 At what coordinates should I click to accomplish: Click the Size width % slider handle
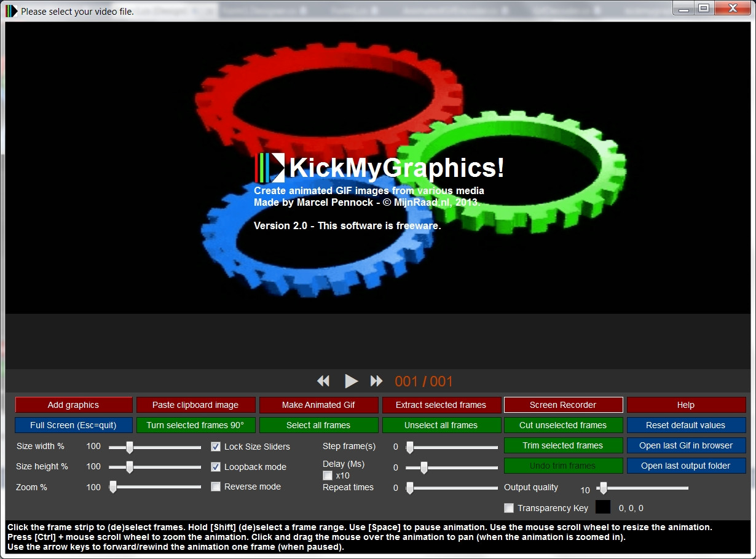coord(129,447)
